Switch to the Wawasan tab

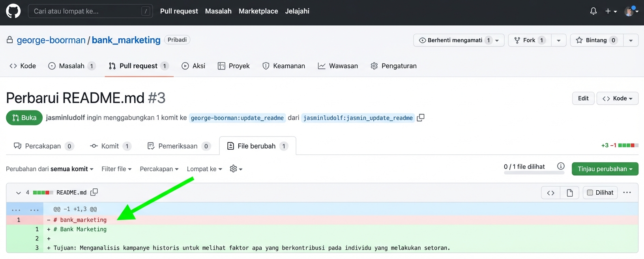click(x=338, y=66)
